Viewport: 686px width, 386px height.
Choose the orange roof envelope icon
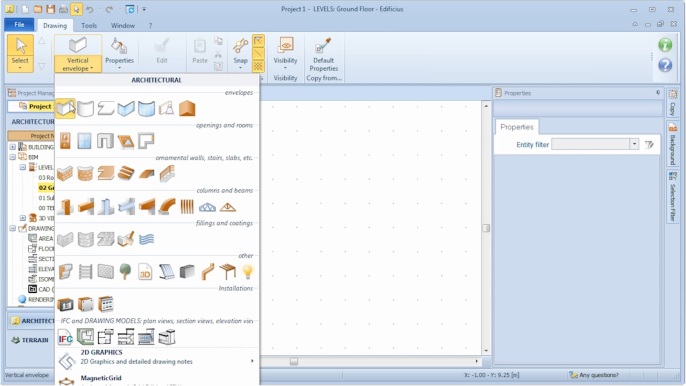187,109
